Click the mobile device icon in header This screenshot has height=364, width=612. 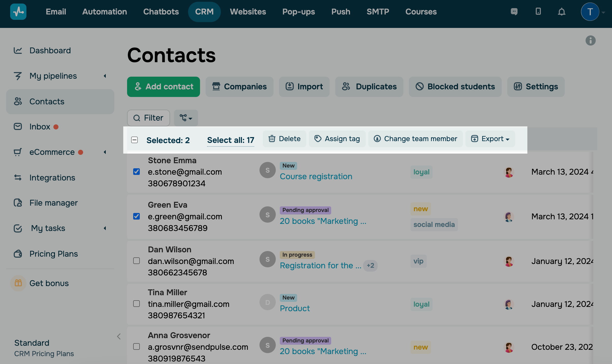[x=538, y=12]
